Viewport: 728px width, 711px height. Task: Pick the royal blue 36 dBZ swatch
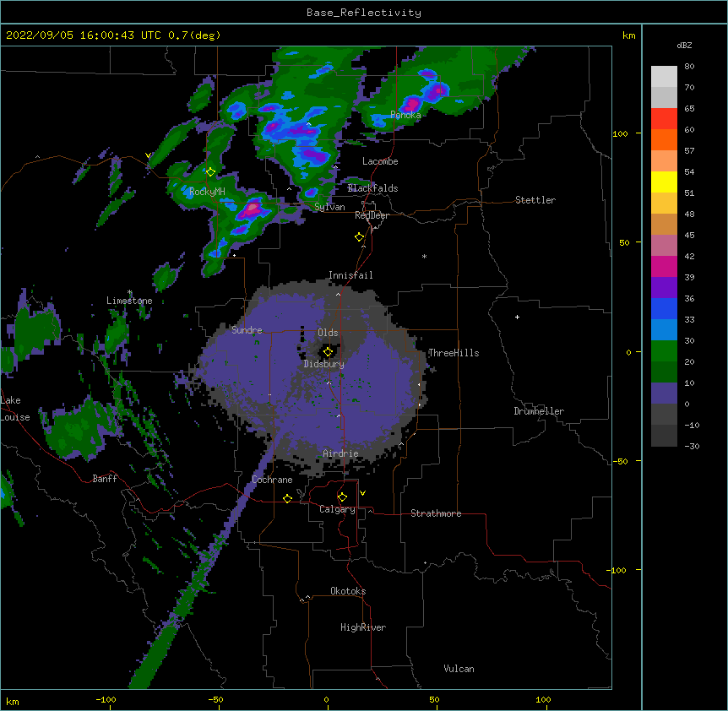pos(664,308)
